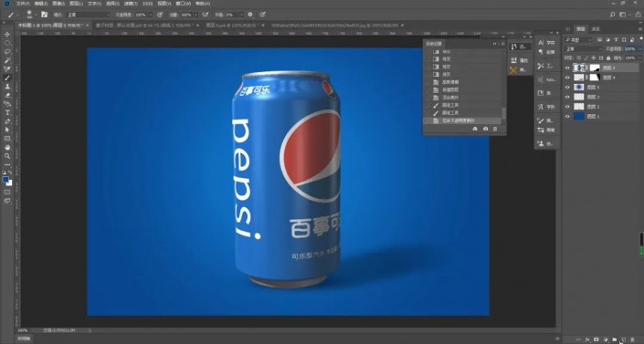The image size is (644, 344).
Task: Select the Move tool
Action: coord(7,34)
